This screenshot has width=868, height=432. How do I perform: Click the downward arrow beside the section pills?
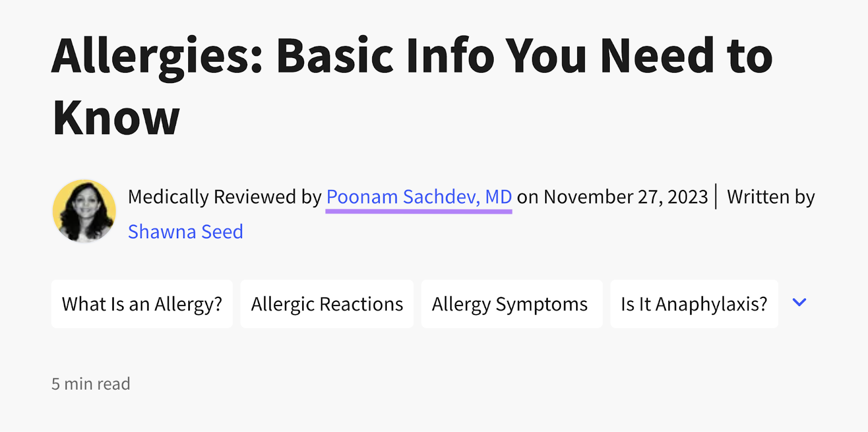[x=798, y=303]
